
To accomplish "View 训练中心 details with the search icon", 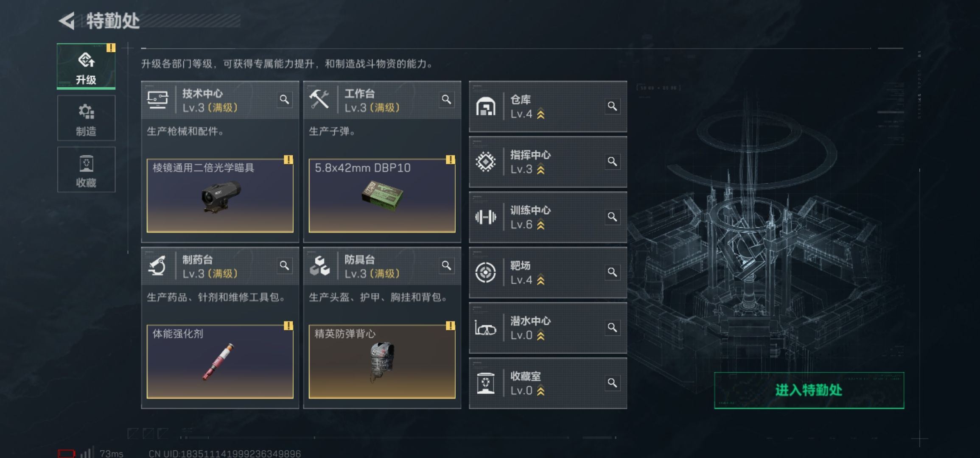I will (x=612, y=217).
